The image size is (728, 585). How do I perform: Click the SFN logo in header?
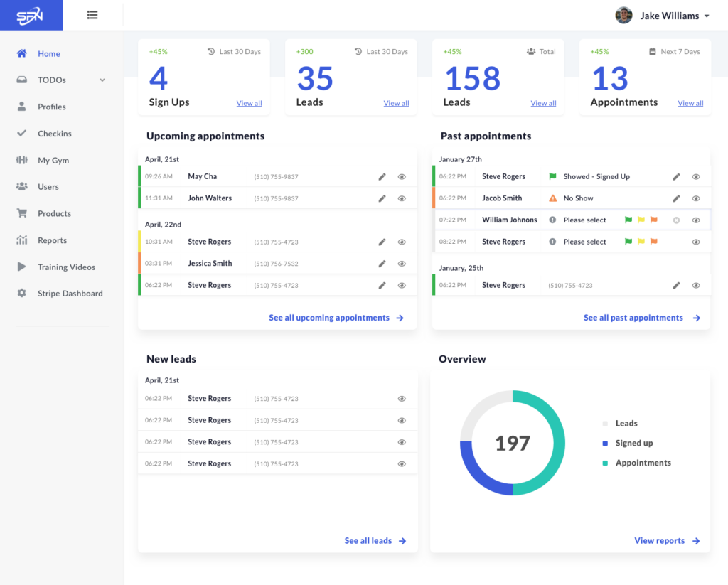coord(30,16)
